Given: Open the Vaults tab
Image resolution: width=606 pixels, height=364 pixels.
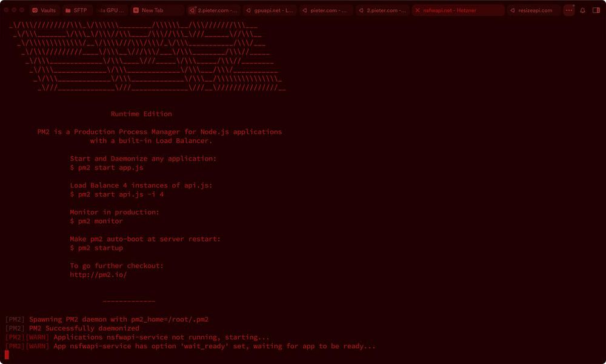Looking at the screenshot, I should (44, 10).
